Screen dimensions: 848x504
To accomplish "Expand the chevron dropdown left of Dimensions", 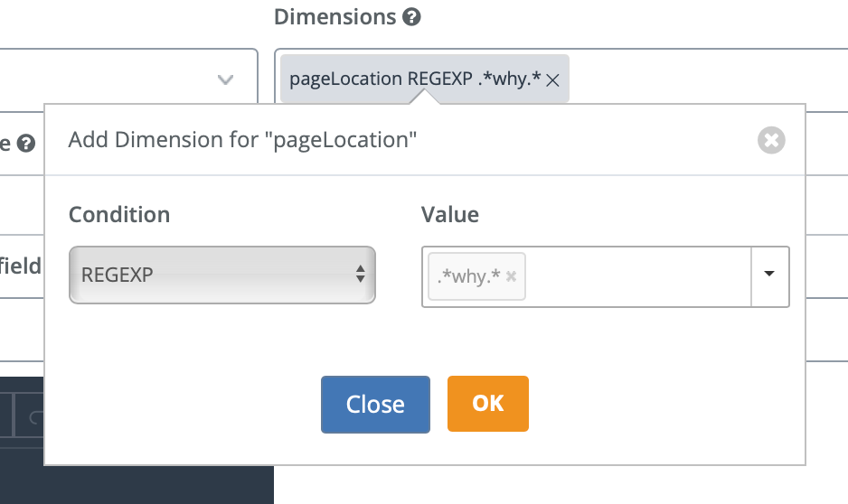I will [225, 79].
